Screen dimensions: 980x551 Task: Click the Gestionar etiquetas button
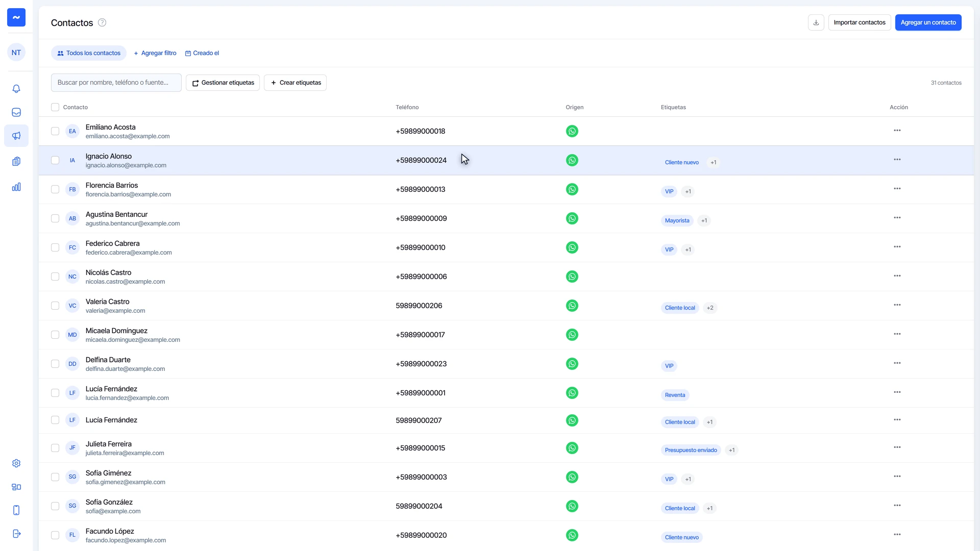coord(223,83)
